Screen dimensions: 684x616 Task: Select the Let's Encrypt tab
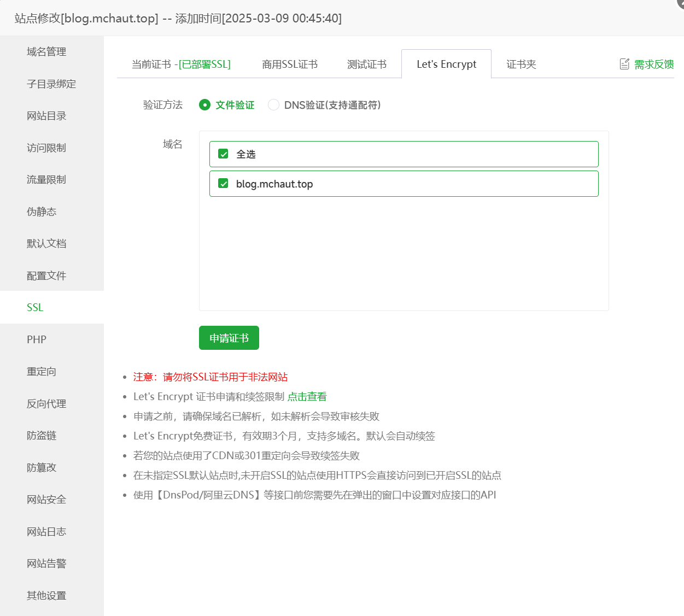click(446, 64)
